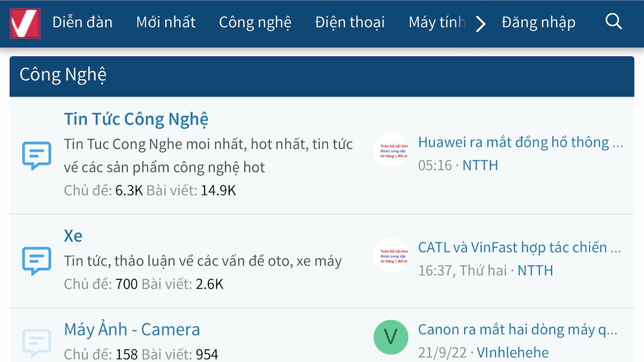Click the Đăng nhập login link
The image size is (644, 362).
(x=539, y=23)
